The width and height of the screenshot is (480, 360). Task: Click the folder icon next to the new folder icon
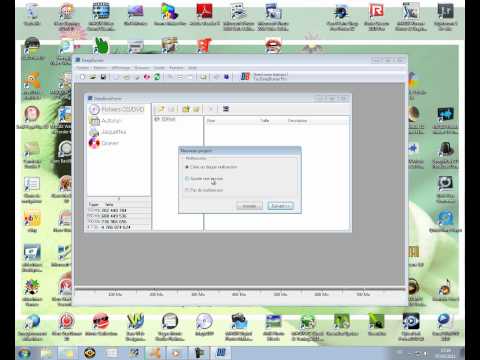pos(196,109)
